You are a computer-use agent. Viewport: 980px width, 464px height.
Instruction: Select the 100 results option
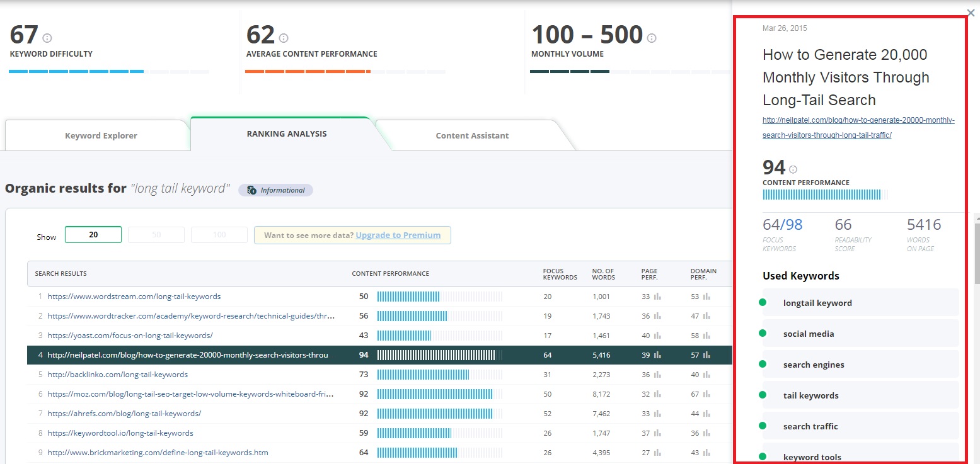(219, 235)
